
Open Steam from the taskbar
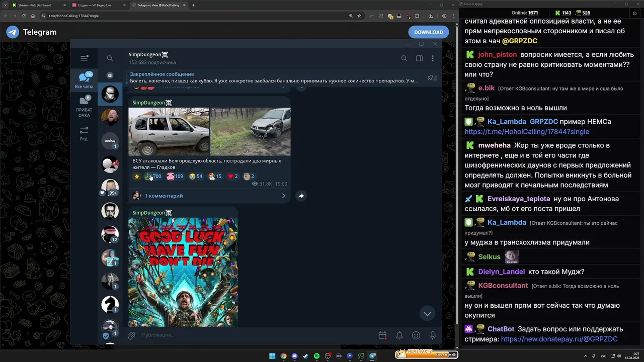coord(305,356)
